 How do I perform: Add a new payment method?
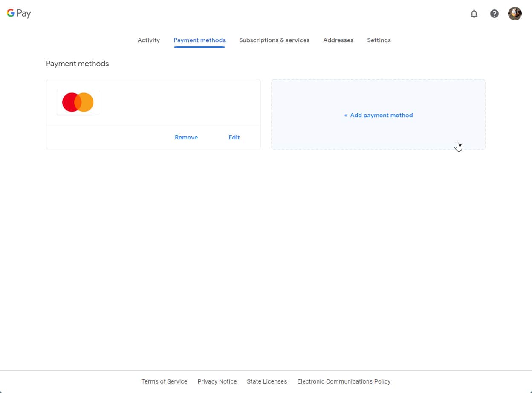coord(378,115)
